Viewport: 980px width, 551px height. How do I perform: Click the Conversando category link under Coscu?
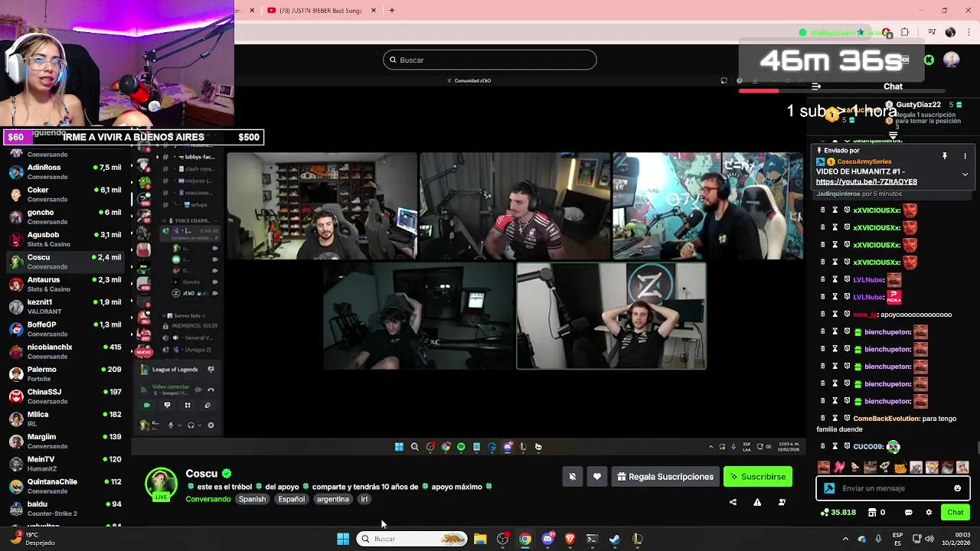click(207, 499)
